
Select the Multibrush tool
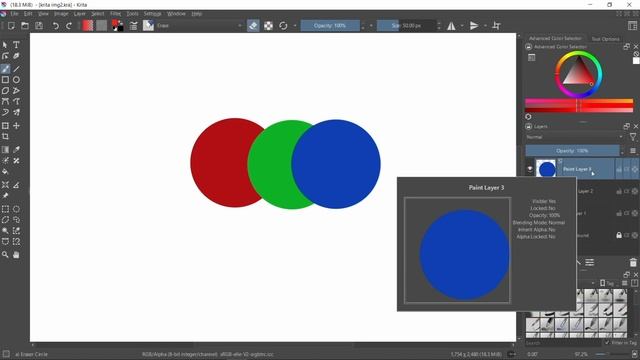point(16,112)
